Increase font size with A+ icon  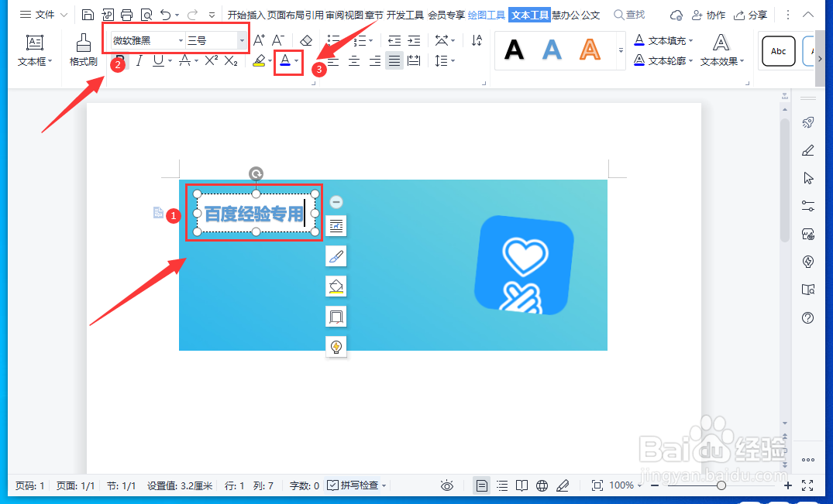pyautogui.click(x=259, y=40)
